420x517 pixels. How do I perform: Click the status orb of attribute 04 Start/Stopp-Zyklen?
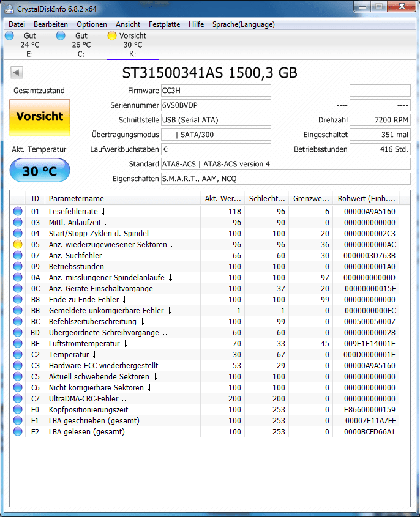[x=18, y=233]
